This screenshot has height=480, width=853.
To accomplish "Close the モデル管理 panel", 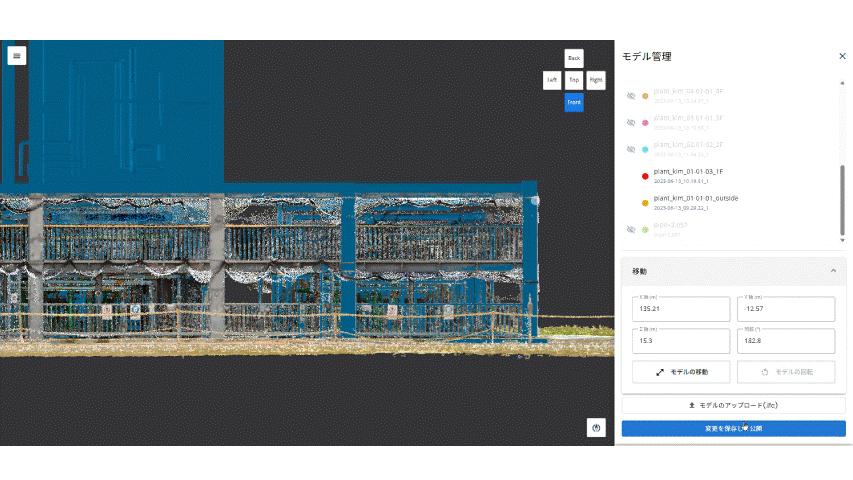I will click(x=842, y=56).
